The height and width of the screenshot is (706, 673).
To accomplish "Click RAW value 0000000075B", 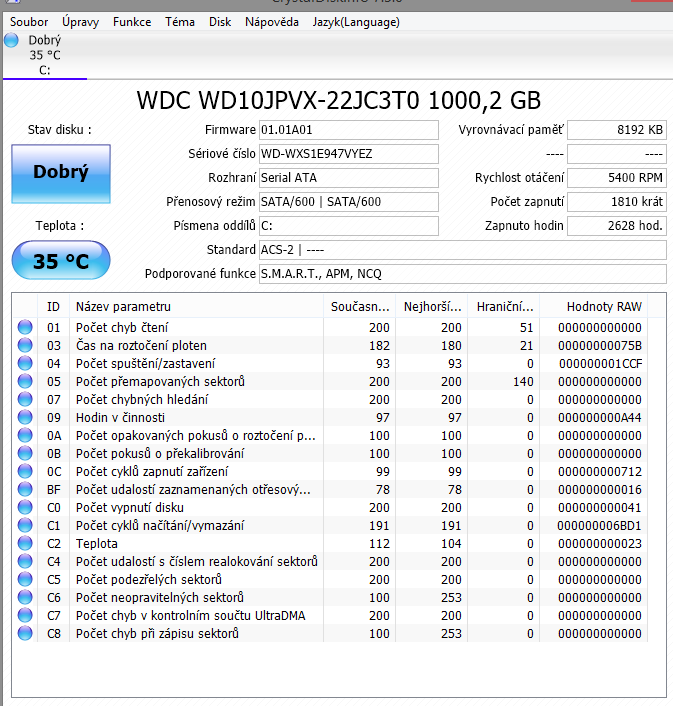I will (x=600, y=346).
